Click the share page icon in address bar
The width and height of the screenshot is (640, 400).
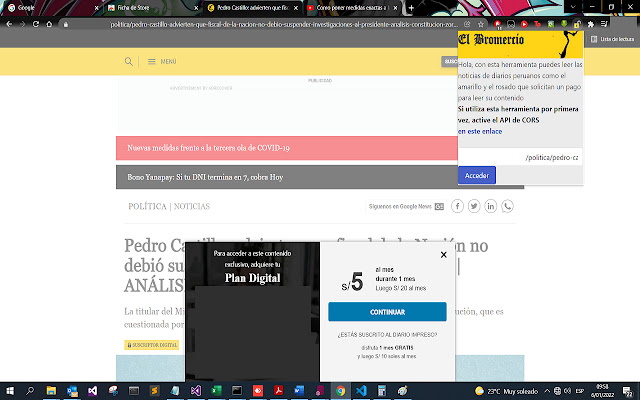[467, 24]
